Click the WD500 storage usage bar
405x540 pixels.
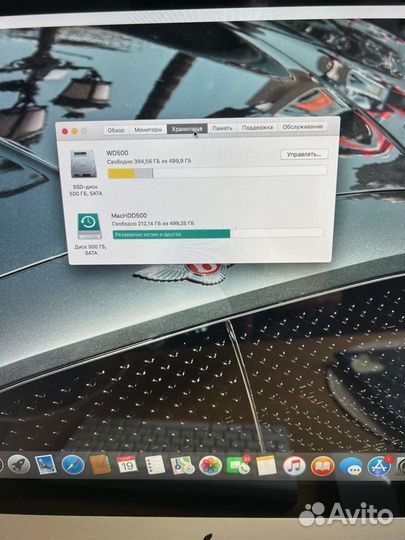coord(217,172)
